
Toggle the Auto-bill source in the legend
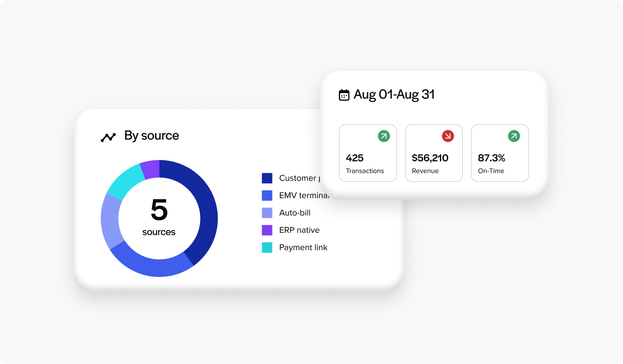click(x=266, y=213)
